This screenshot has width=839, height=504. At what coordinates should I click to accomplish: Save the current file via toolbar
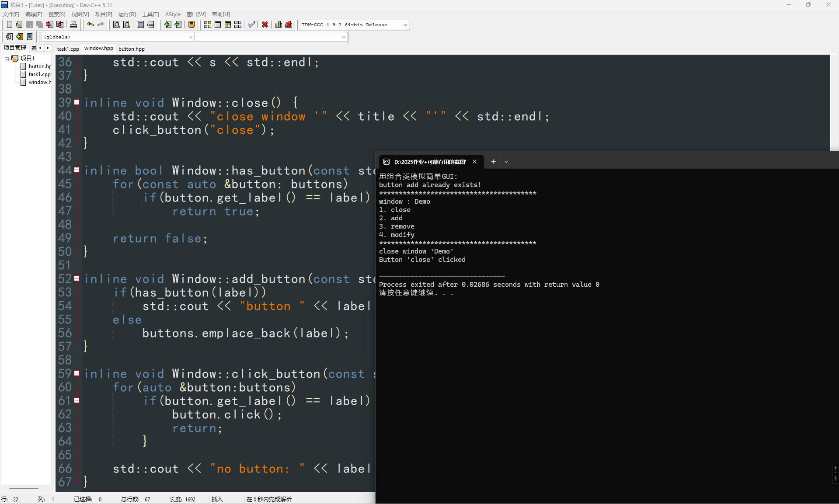point(29,24)
